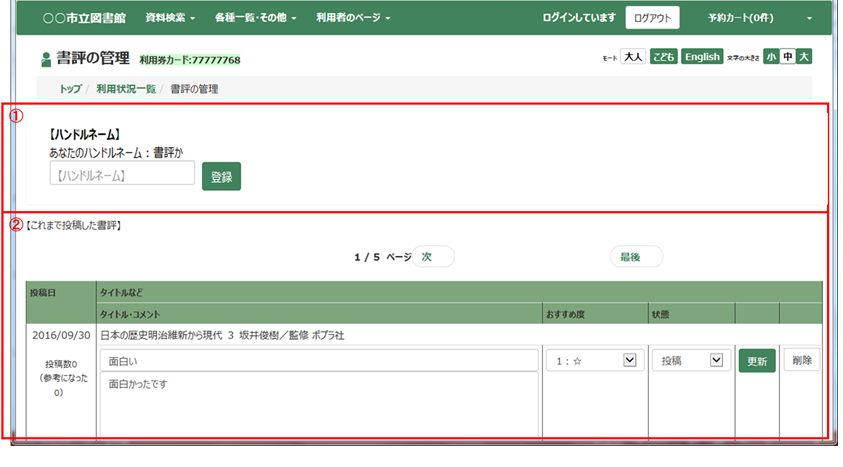
Task: Expand the caret at navbar far right
Action: point(809,19)
